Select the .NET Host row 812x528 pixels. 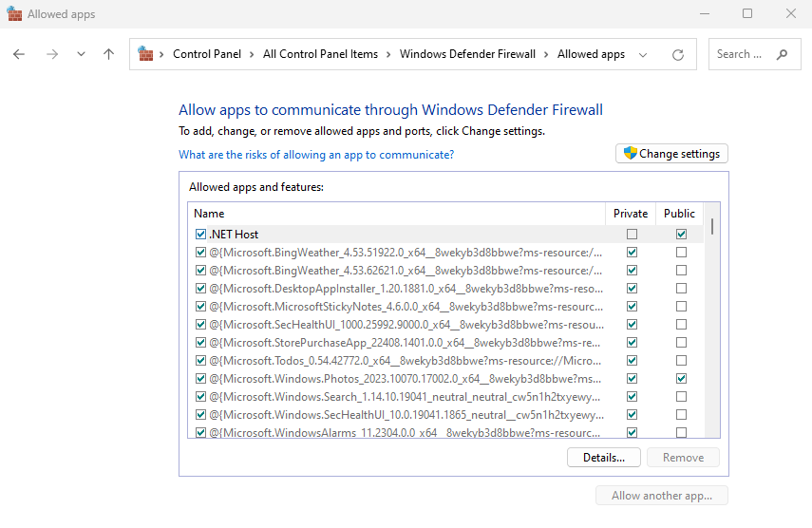click(445, 235)
